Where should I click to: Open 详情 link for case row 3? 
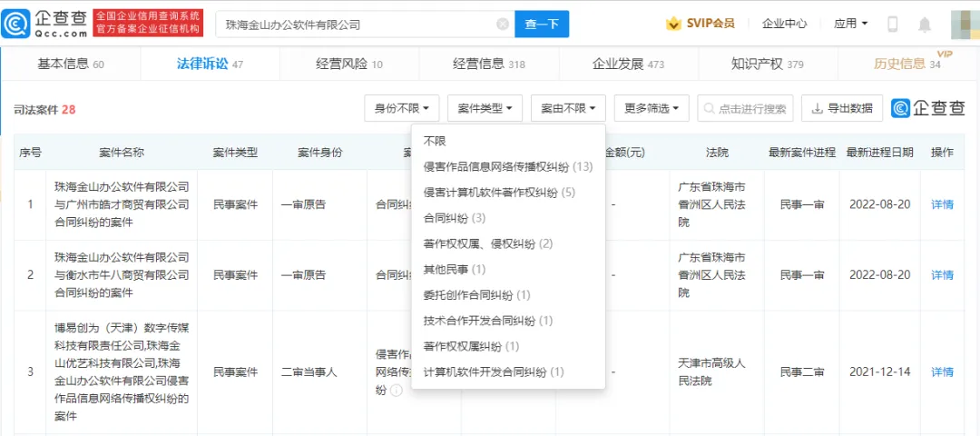(x=943, y=372)
